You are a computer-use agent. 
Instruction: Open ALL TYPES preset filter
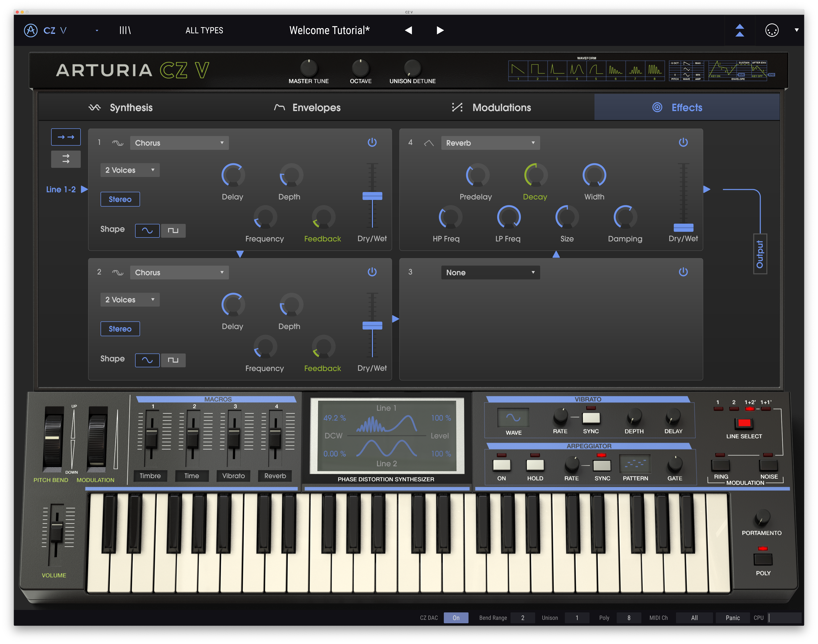coord(204,30)
